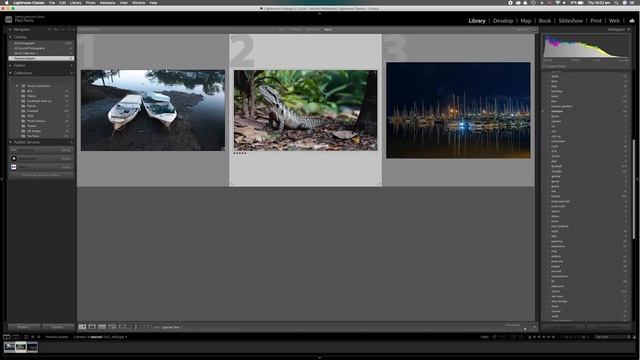
Task: Open toolbar content options dropdown arrow
Action: 534,327
